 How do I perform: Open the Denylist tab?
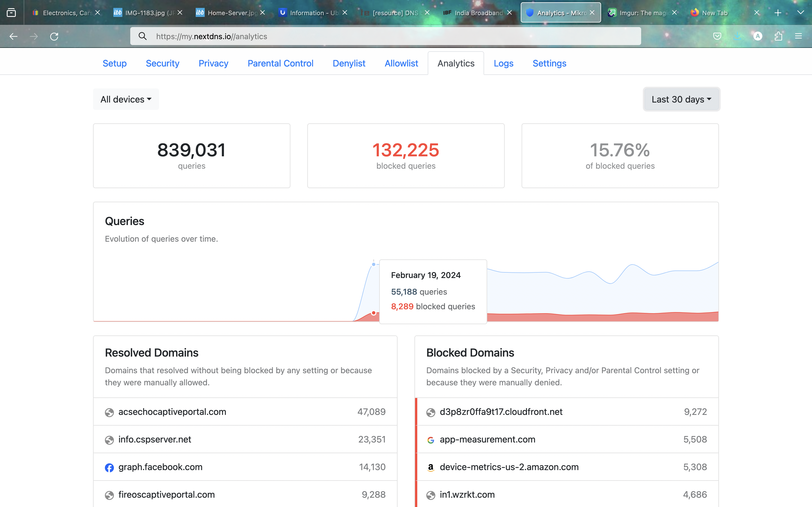349,63
